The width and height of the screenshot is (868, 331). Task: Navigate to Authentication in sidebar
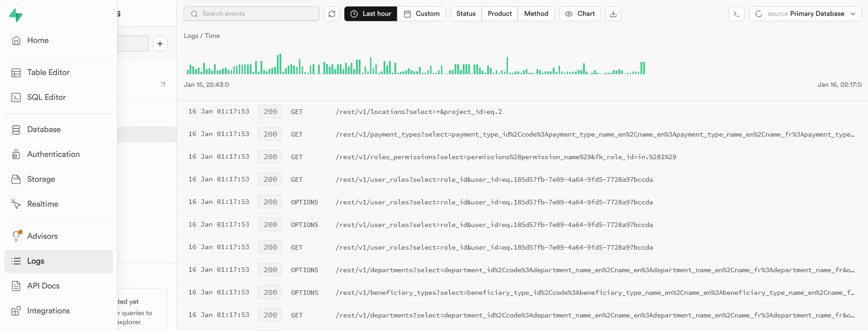[x=58, y=154]
